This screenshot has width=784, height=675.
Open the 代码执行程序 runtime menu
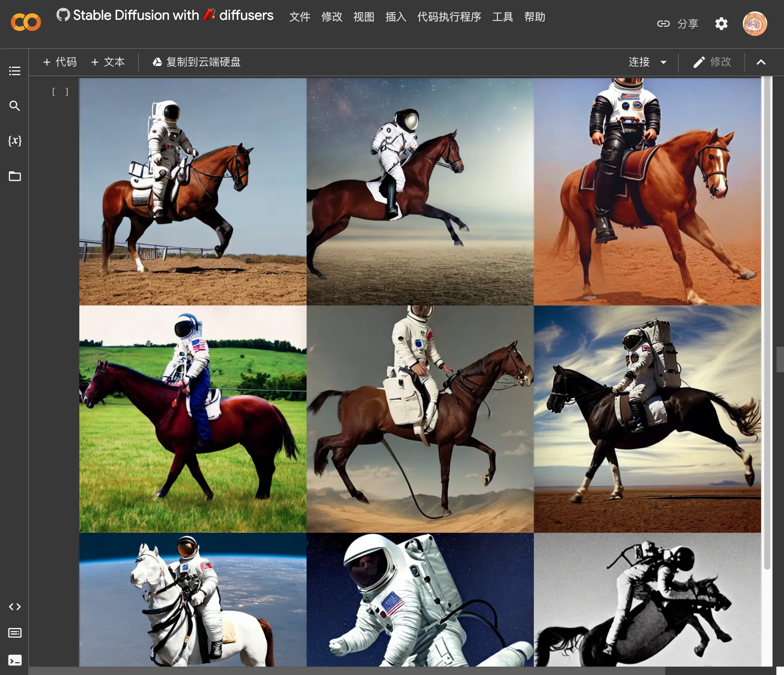(x=449, y=17)
